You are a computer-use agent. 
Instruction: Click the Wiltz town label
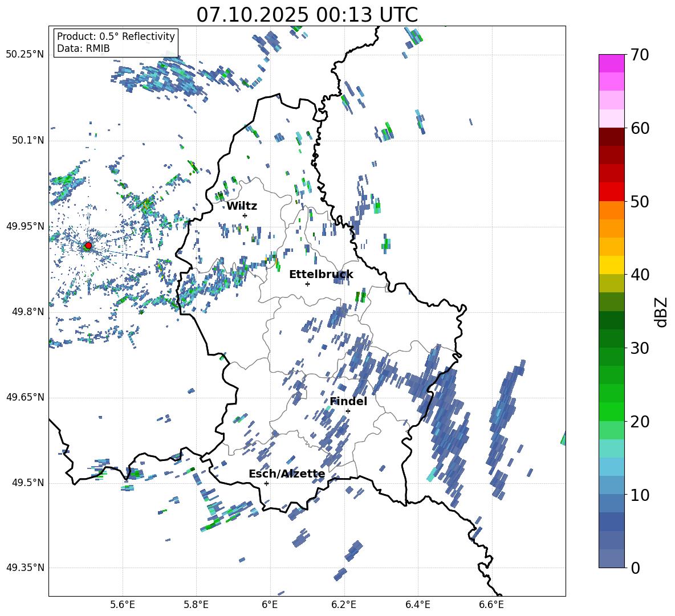pyautogui.click(x=242, y=206)
